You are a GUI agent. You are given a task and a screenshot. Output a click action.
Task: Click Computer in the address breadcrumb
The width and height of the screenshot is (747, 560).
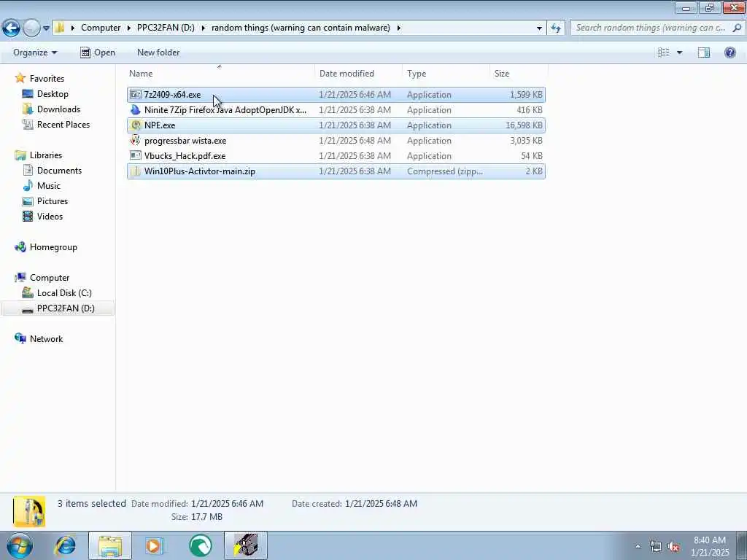101,28
